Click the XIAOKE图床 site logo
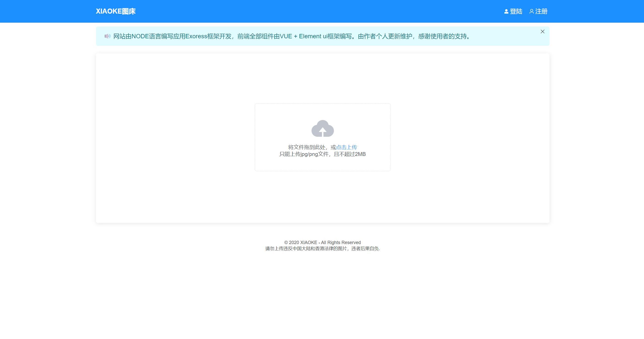Screen dimensions: 644x339 (x=116, y=11)
